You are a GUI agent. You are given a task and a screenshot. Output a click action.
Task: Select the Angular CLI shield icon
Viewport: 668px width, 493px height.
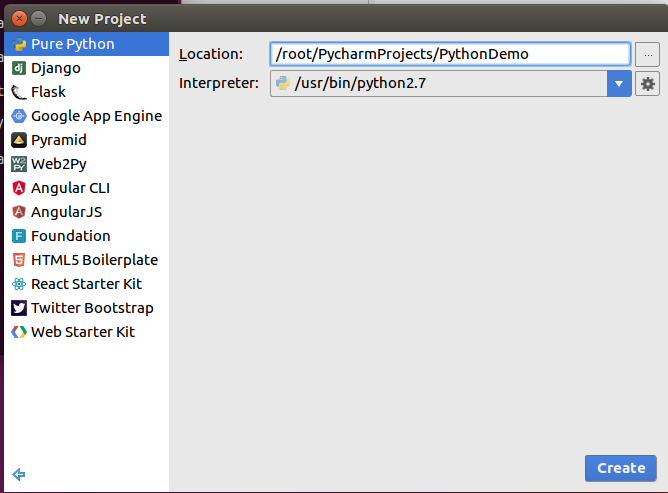(19, 188)
